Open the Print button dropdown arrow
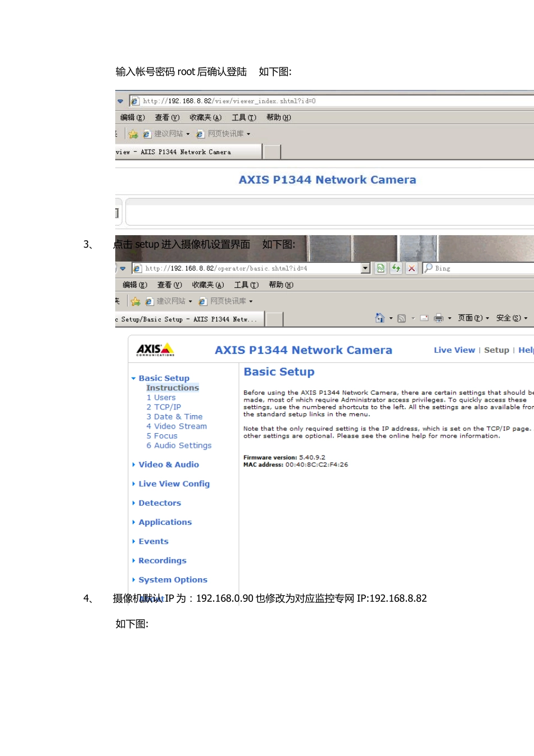The width and height of the screenshot is (534, 756). pos(450,318)
